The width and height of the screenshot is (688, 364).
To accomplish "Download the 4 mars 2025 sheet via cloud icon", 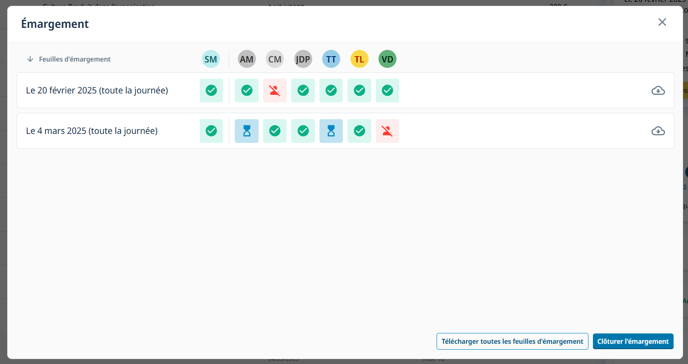I will tap(658, 131).
